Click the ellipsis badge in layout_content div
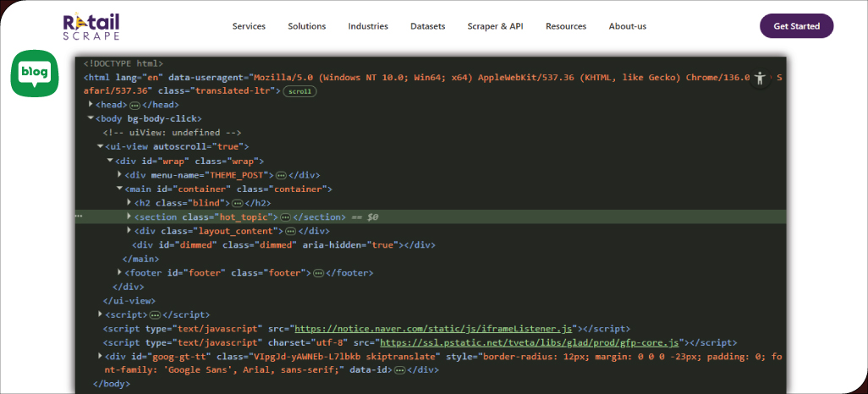 coord(290,231)
